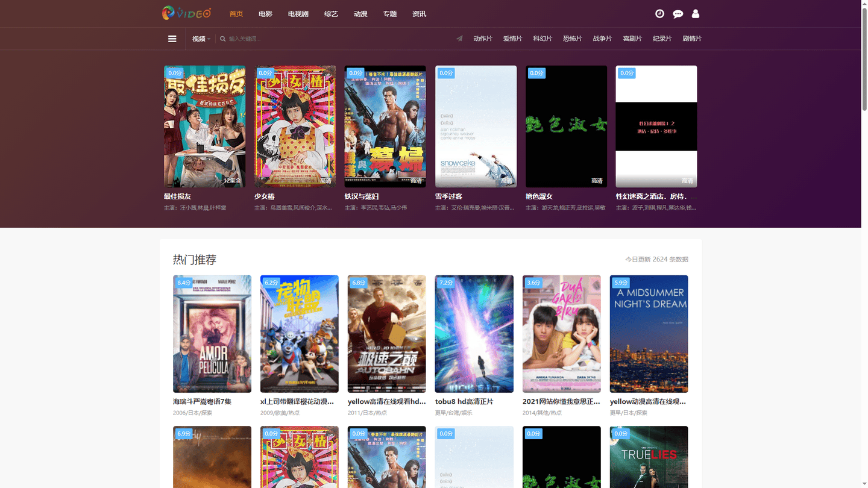
Task: Click the 艳色淑女 title link
Action: [539, 196]
